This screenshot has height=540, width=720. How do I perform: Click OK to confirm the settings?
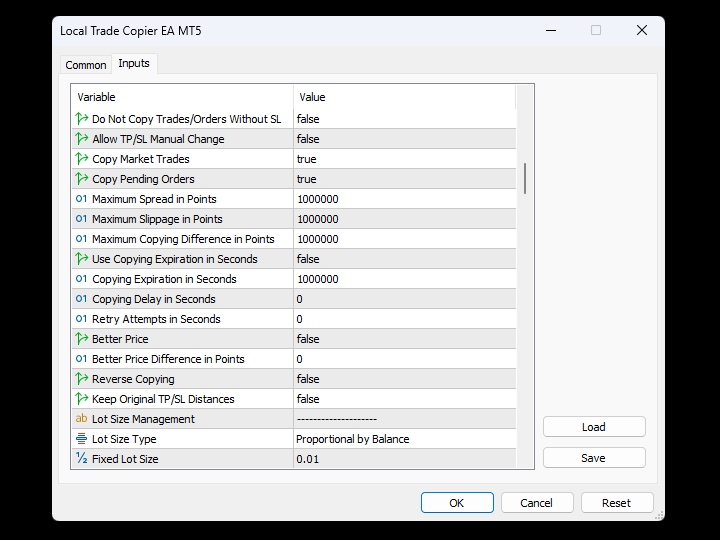[x=457, y=503]
